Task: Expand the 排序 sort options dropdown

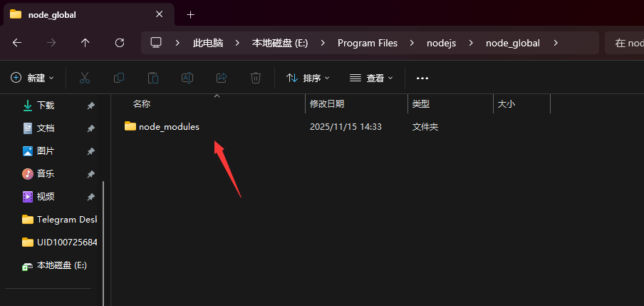Action: 308,78
